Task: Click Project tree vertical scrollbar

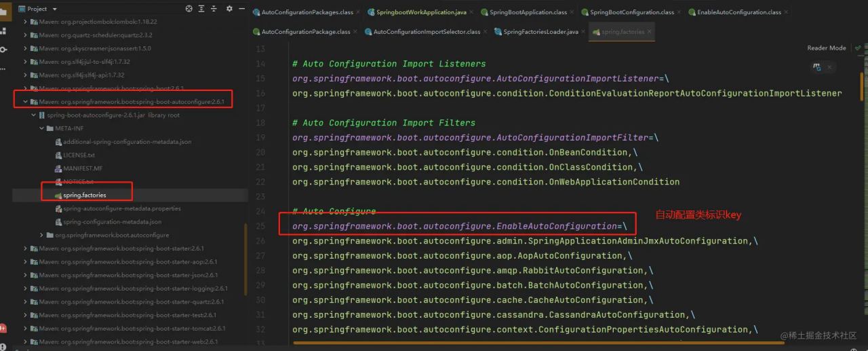Action: click(245, 259)
